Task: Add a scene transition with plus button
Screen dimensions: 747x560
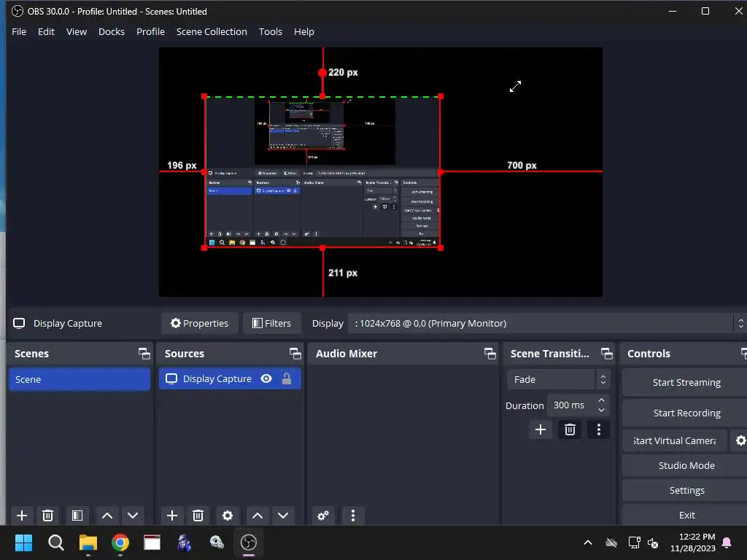Action: 541,429
